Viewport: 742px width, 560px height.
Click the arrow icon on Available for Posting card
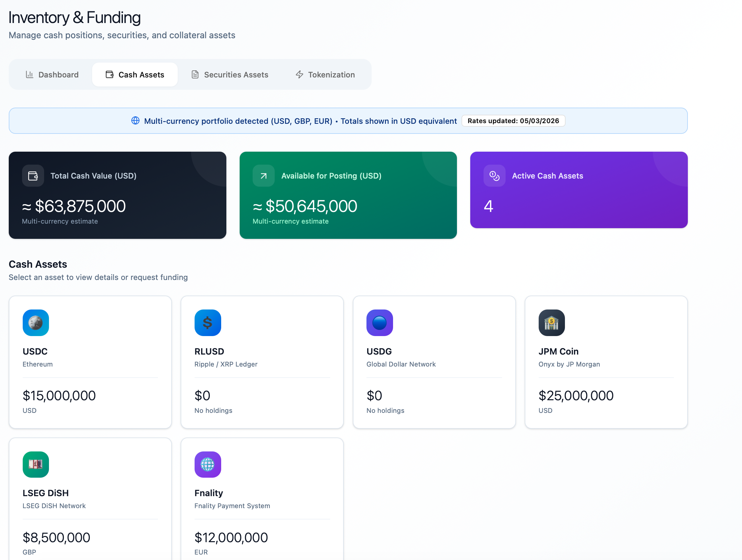pos(264,176)
